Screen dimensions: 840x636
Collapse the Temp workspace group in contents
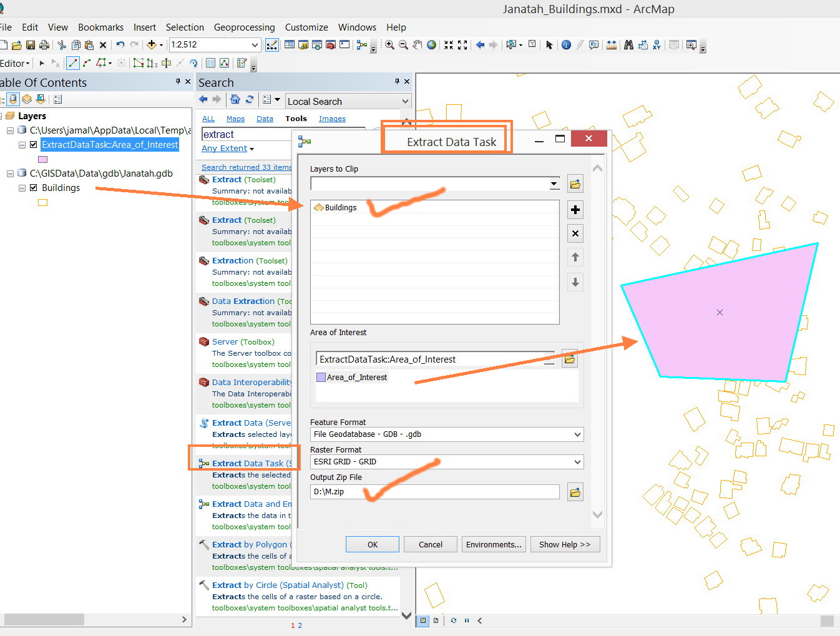pyautogui.click(x=10, y=130)
